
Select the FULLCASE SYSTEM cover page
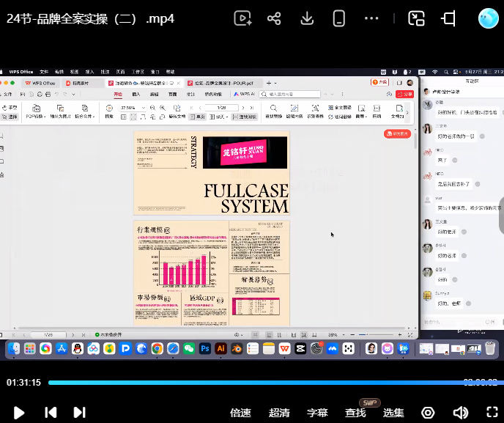(212, 173)
